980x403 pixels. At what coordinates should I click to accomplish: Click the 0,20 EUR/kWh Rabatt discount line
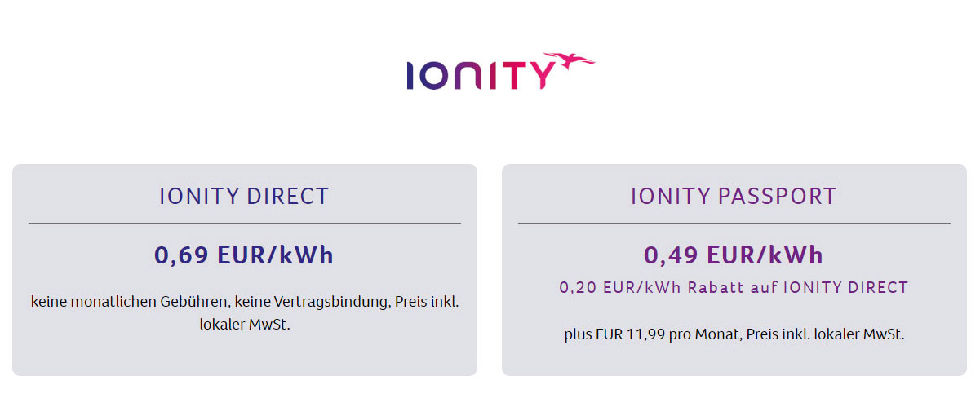pyautogui.click(x=734, y=287)
